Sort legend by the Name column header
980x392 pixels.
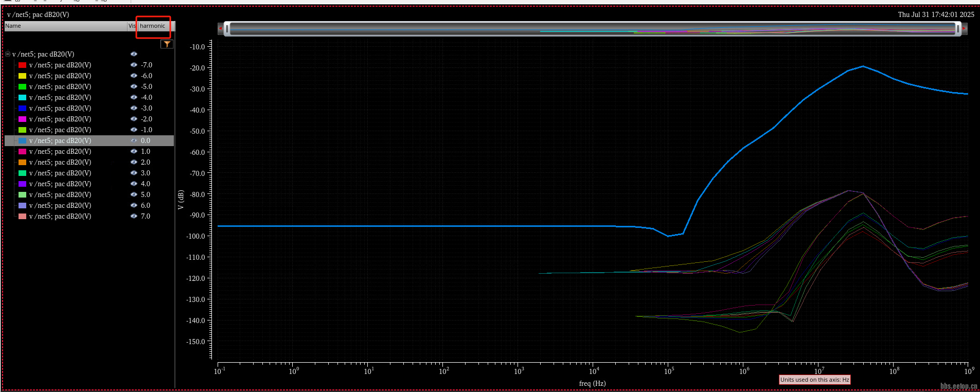[x=66, y=26]
